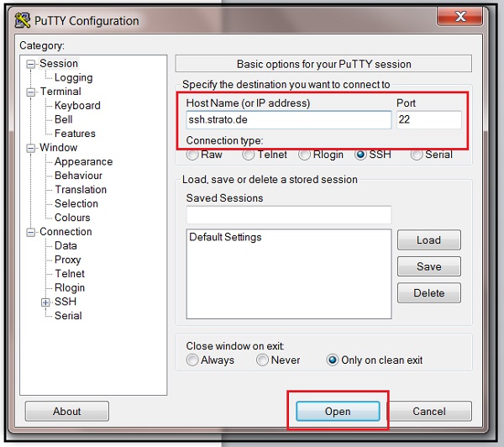The width and height of the screenshot is (504, 447).
Task: Select Session category
Action: tap(59, 63)
